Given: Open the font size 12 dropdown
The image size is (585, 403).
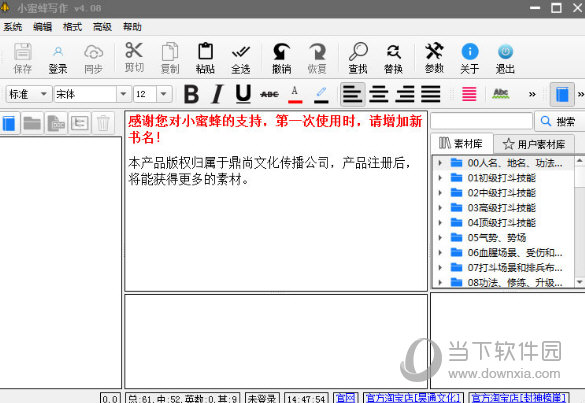Looking at the screenshot, I should [x=164, y=94].
